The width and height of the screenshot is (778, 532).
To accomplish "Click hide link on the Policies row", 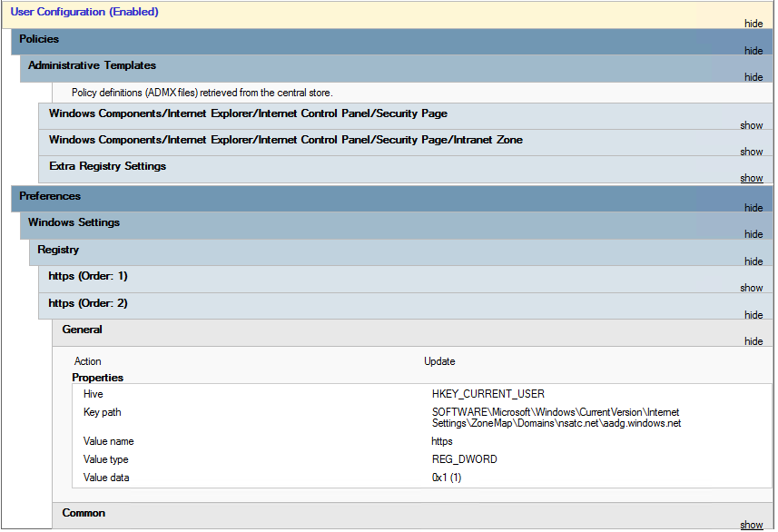I will click(753, 51).
